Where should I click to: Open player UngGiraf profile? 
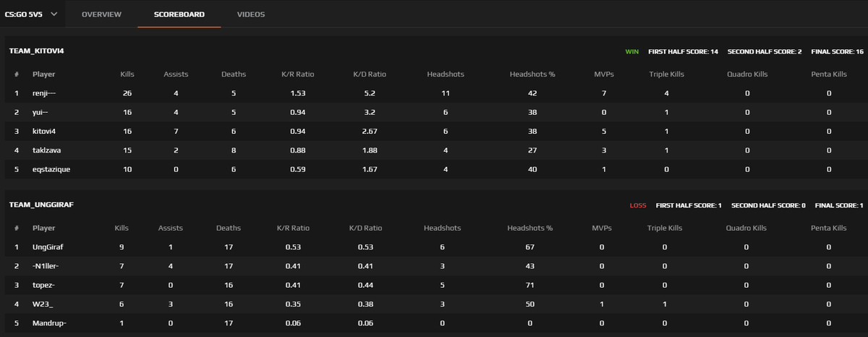click(x=48, y=247)
